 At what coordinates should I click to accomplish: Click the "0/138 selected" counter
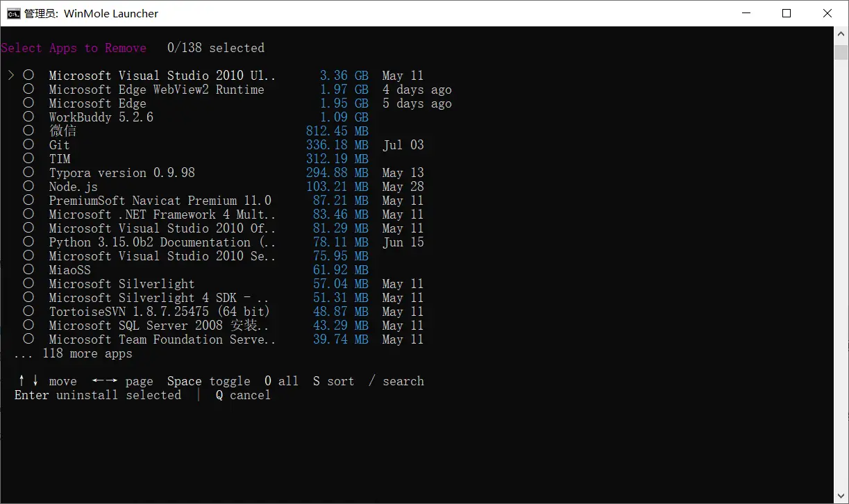point(216,48)
